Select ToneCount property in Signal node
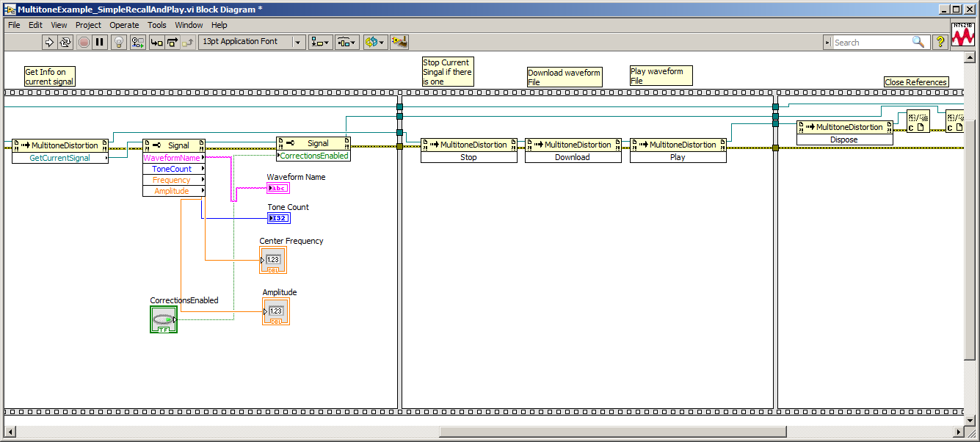Viewport: 980px width, 442px height. [x=173, y=169]
